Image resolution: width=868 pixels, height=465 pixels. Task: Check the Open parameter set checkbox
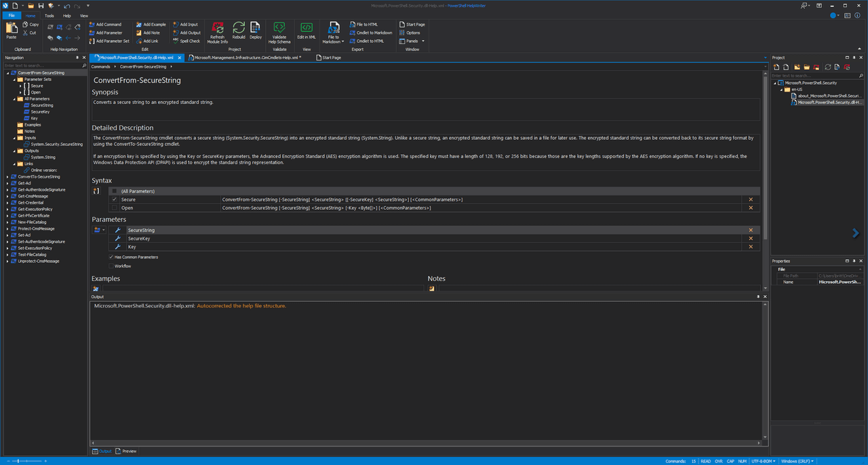coord(115,208)
